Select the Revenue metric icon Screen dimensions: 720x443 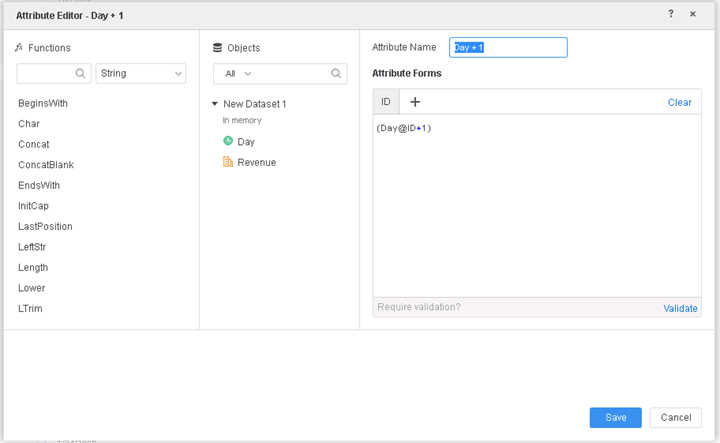[x=228, y=162]
